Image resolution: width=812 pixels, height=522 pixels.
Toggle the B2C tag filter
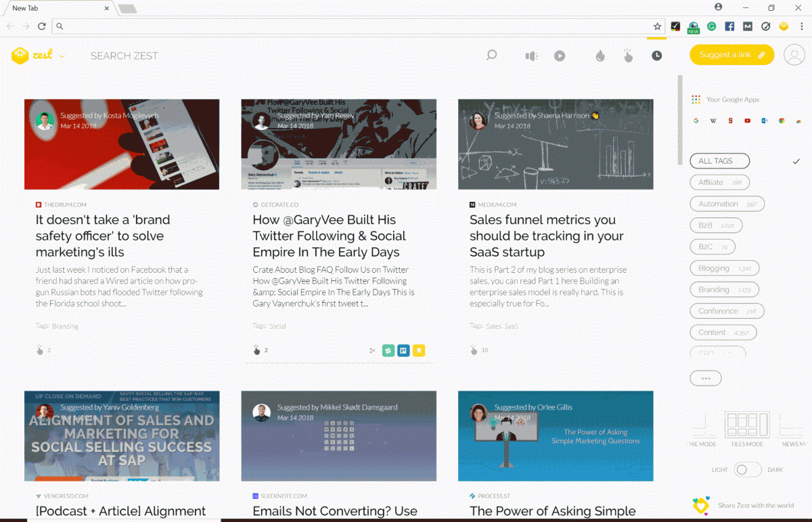tap(713, 247)
